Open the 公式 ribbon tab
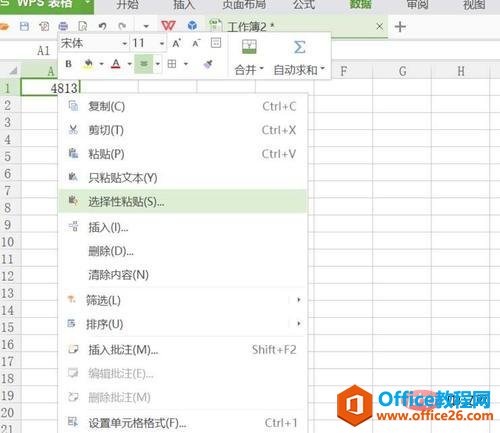Image resolution: width=500 pixels, height=433 pixels. [304, 5]
